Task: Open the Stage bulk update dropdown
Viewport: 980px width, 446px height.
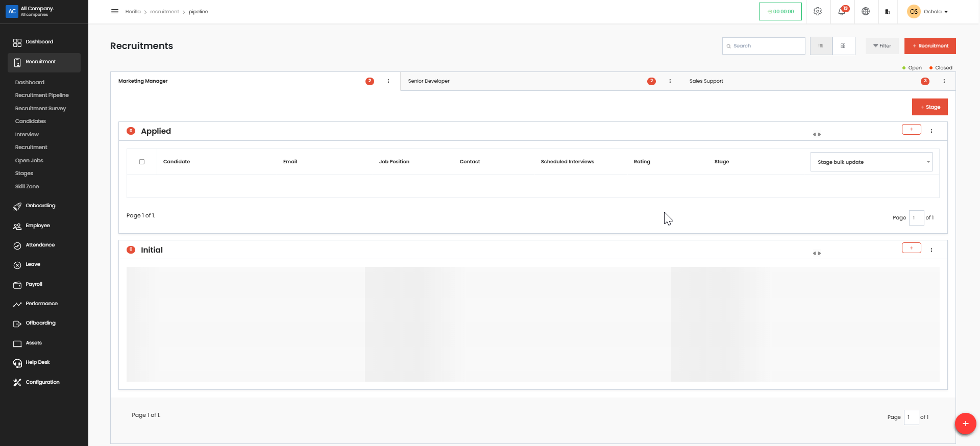Action: pos(871,162)
